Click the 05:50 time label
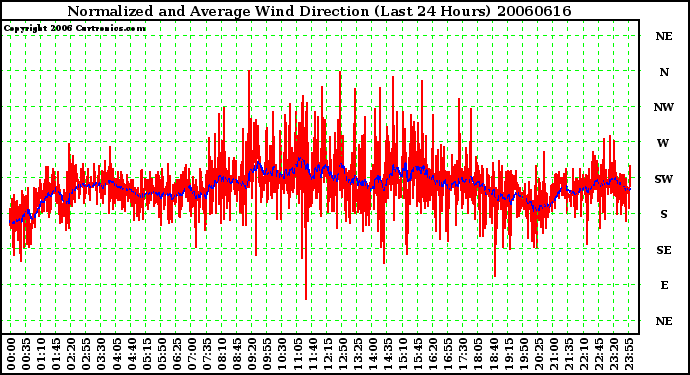Viewport: 690px width, 375px height. click(x=161, y=354)
